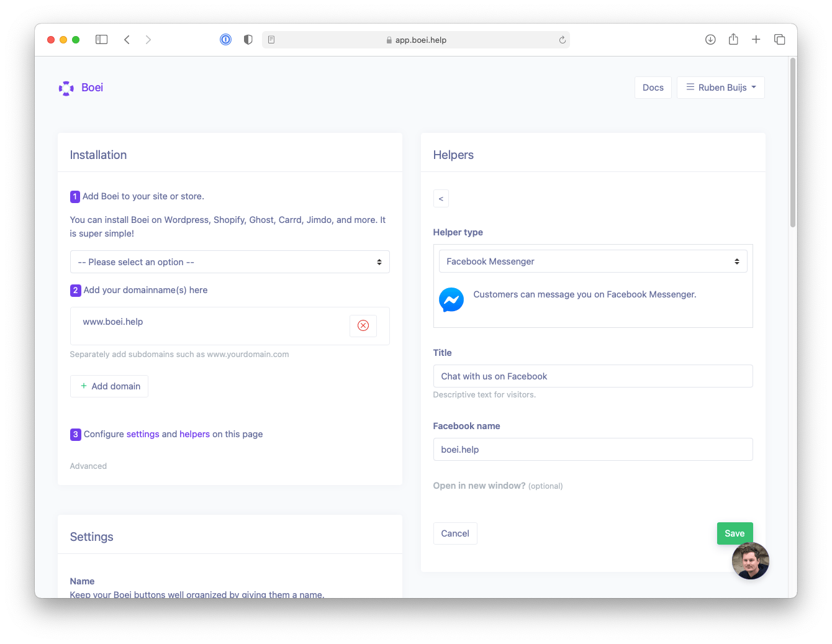832x644 pixels.
Task: Follow the helpers link in step 3
Action: click(x=194, y=434)
